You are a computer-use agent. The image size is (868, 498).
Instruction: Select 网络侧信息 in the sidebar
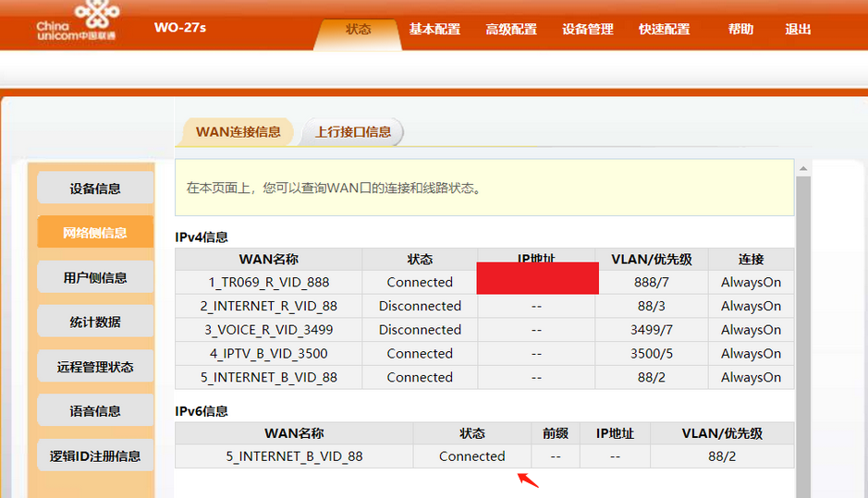[x=95, y=233]
